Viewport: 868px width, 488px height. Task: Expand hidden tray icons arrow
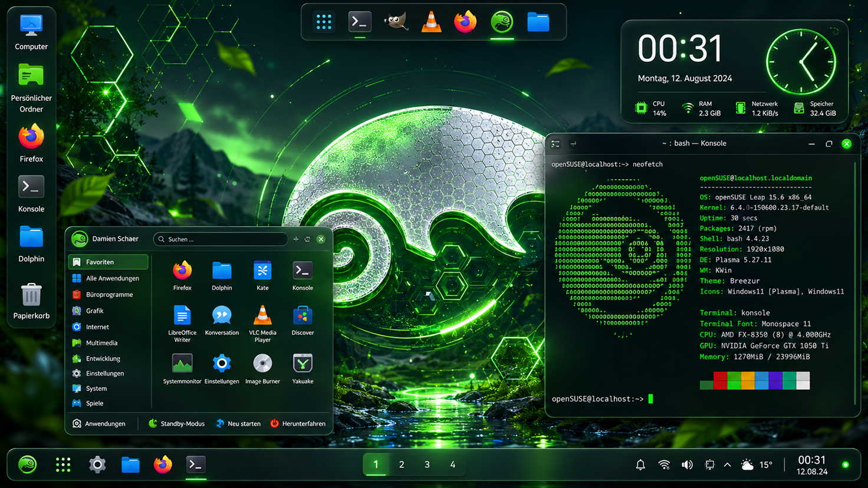click(727, 465)
